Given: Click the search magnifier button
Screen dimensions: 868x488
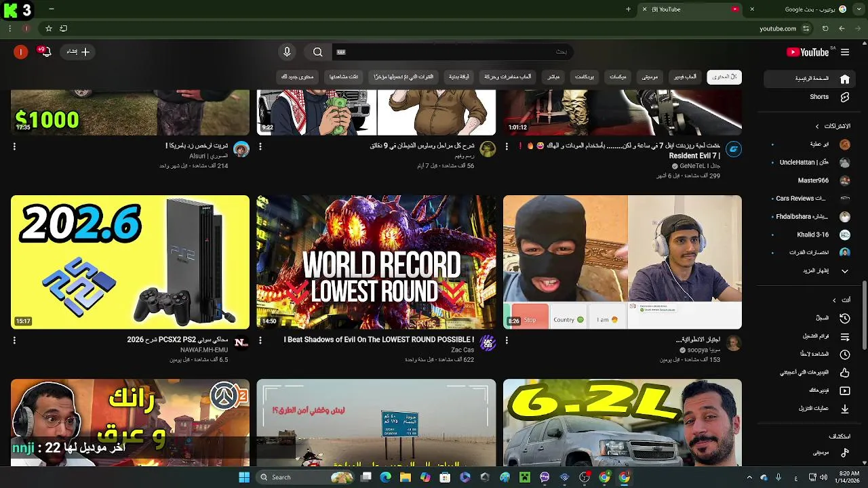Looking at the screenshot, I should tap(317, 52).
